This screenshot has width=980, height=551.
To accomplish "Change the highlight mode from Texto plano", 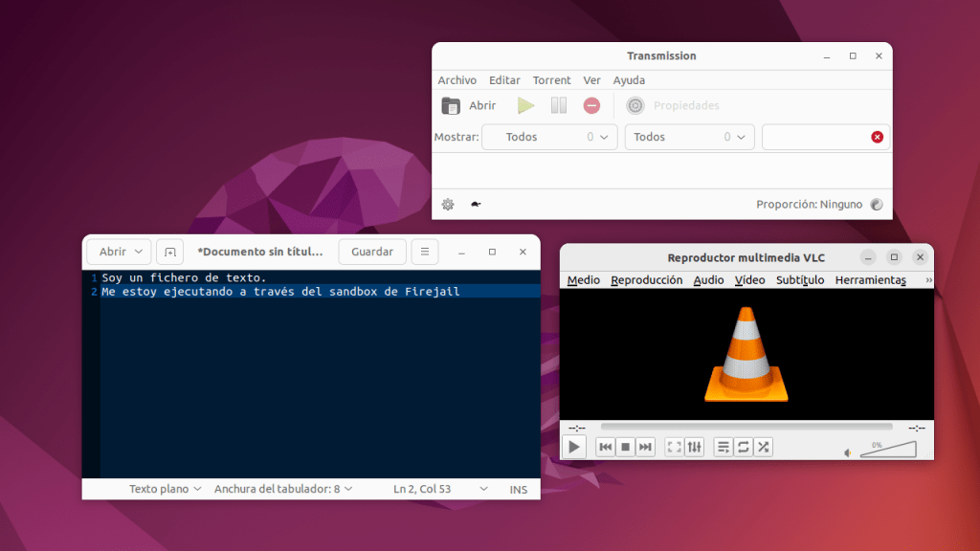I will coord(163,489).
